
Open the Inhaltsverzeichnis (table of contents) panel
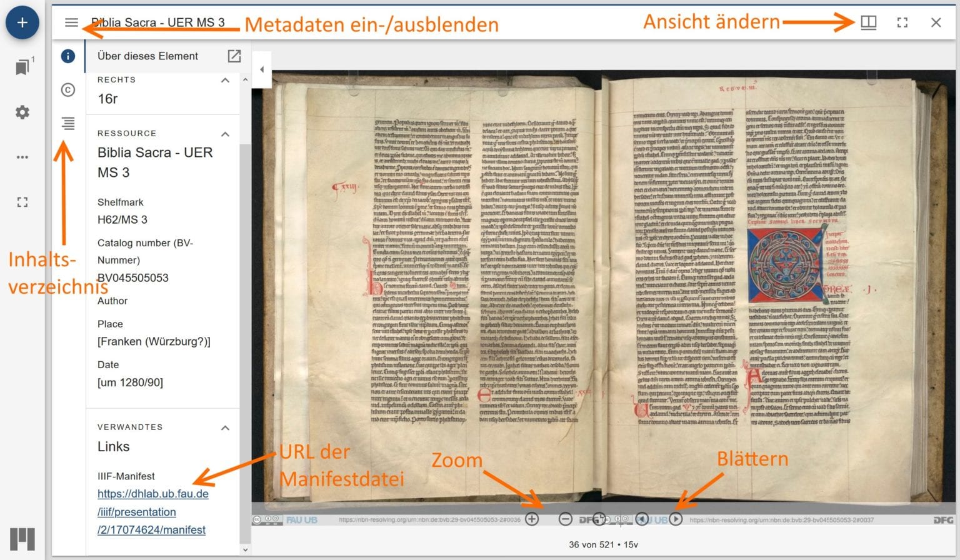click(67, 124)
